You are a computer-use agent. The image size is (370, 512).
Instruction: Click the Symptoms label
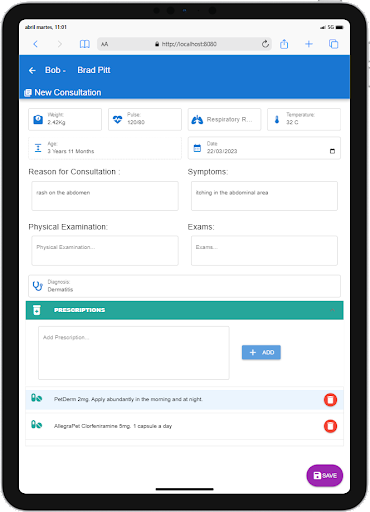208,172
